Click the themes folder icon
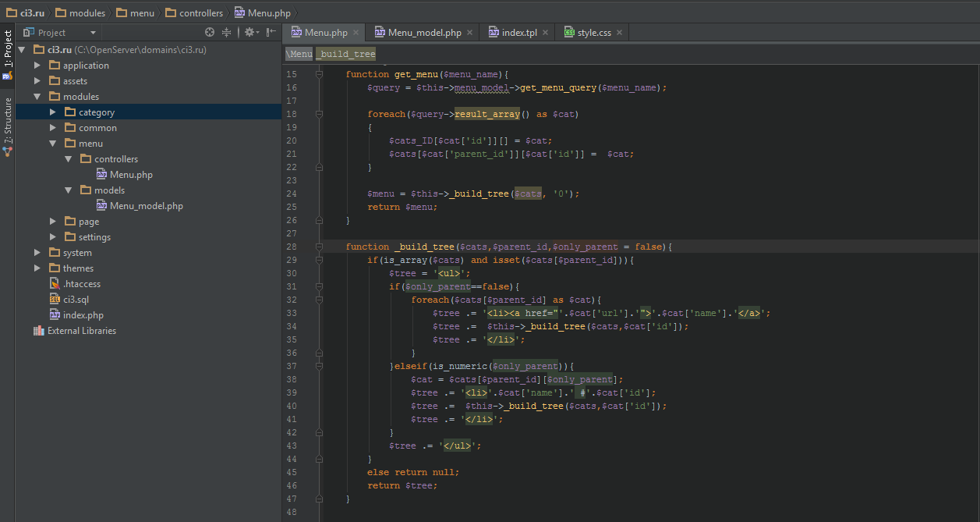 coord(55,268)
